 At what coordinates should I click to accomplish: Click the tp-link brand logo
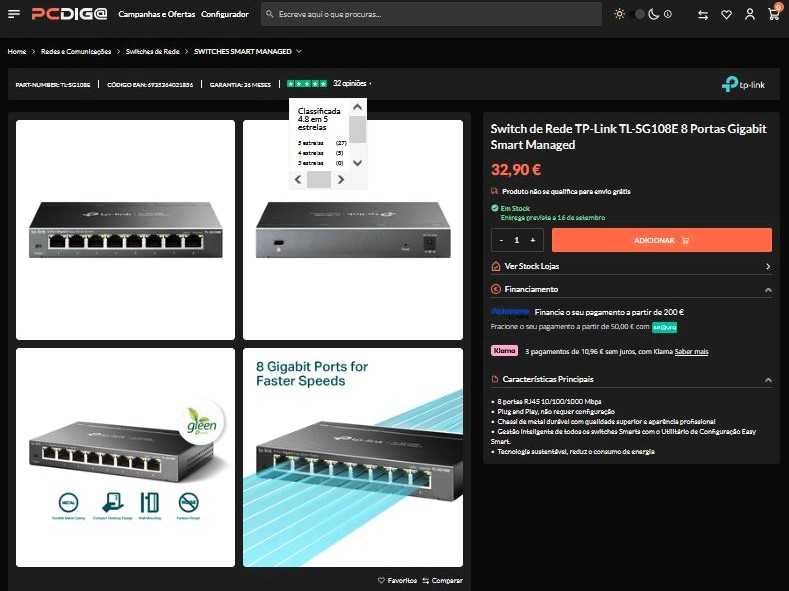tap(743, 84)
